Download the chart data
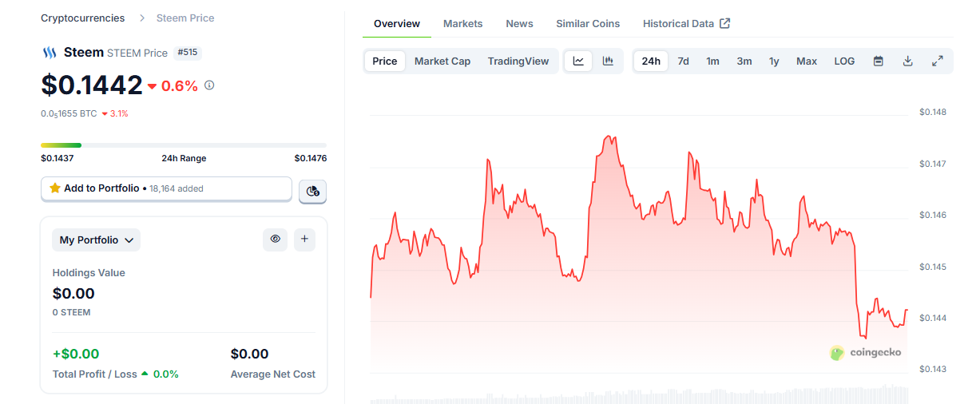The image size is (980, 404). [907, 61]
